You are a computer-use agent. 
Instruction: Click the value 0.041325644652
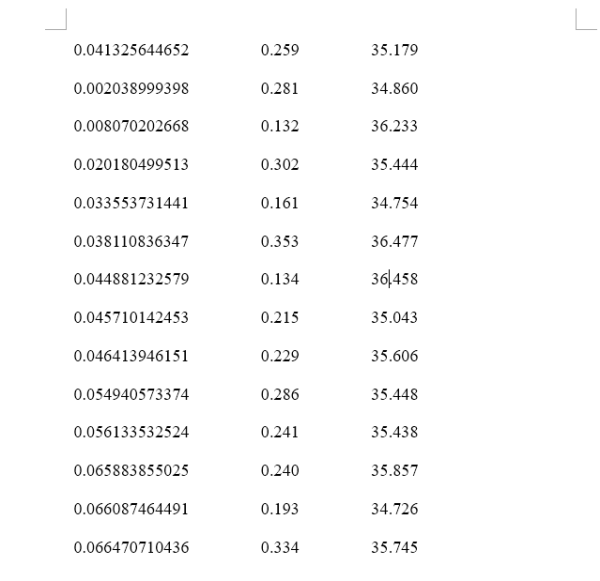click(132, 51)
